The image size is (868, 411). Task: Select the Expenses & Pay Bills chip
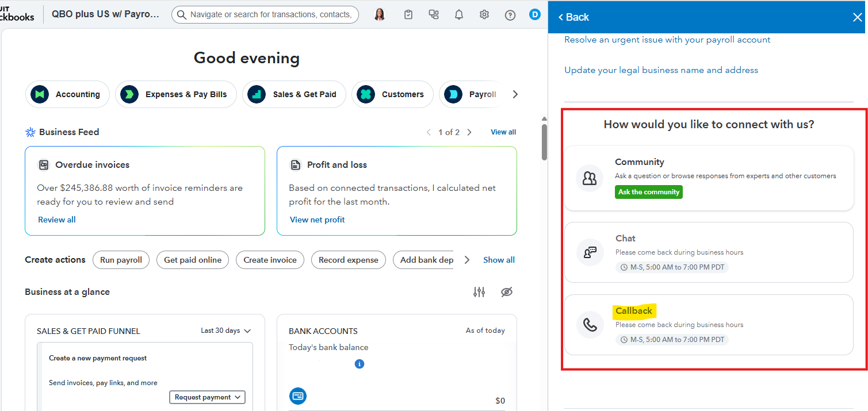click(x=176, y=94)
